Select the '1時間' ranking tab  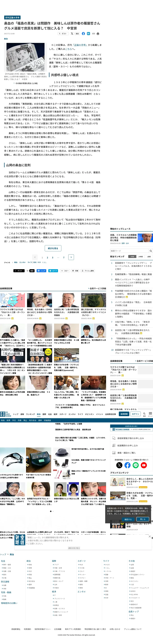click(132, 257)
